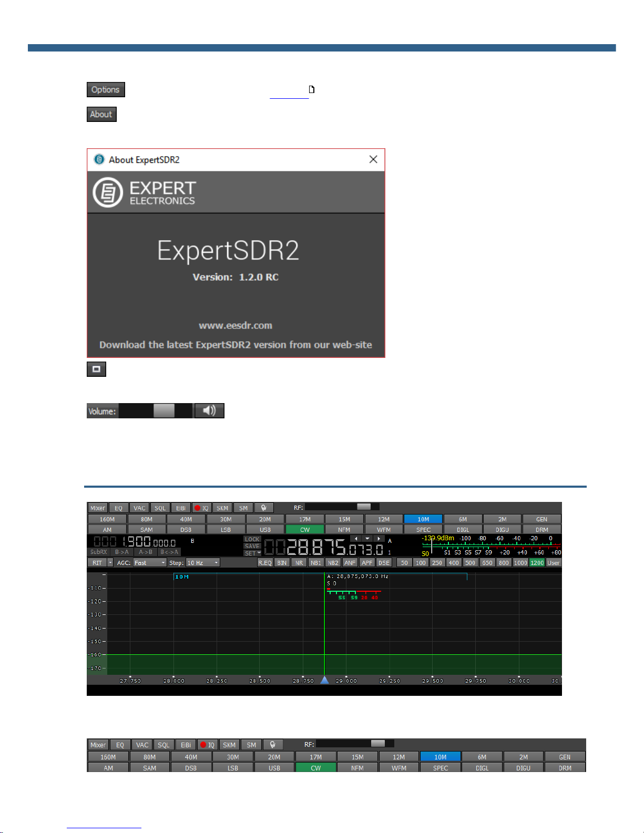Click the left arrow above the main frequency

(356, 539)
